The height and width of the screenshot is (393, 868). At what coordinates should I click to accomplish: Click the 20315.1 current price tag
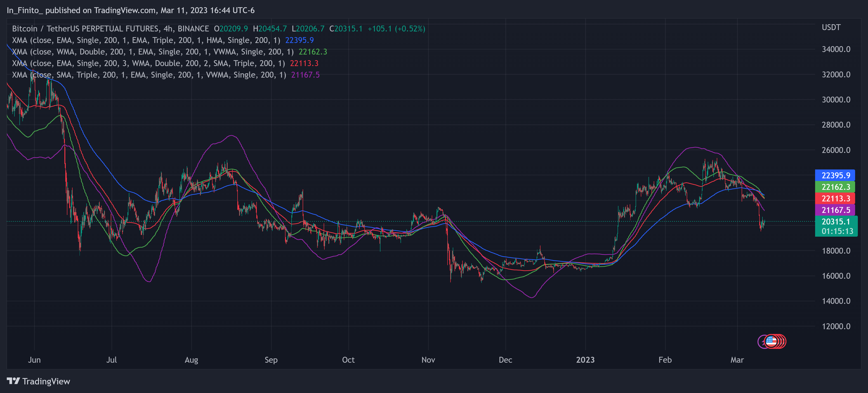836,221
